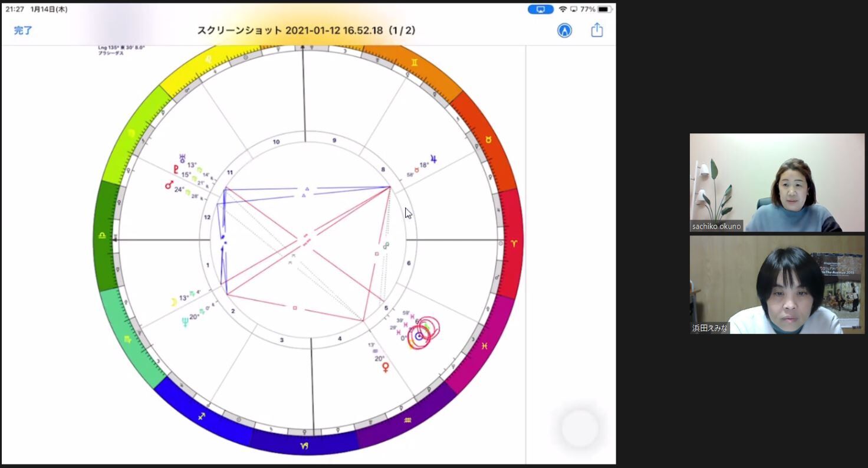The width and height of the screenshot is (868, 468).
Task: Click the opposition aspect symbol near house 6
Action: [386, 244]
